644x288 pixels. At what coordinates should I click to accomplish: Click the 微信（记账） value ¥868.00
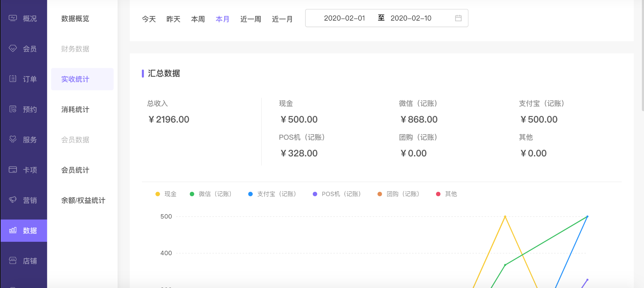coord(419,119)
